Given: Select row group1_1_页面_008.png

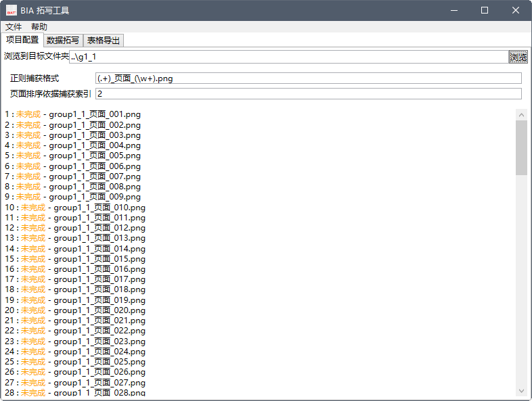Looking at the screenshot, I should pyautogui.click(x=73, y=187).
